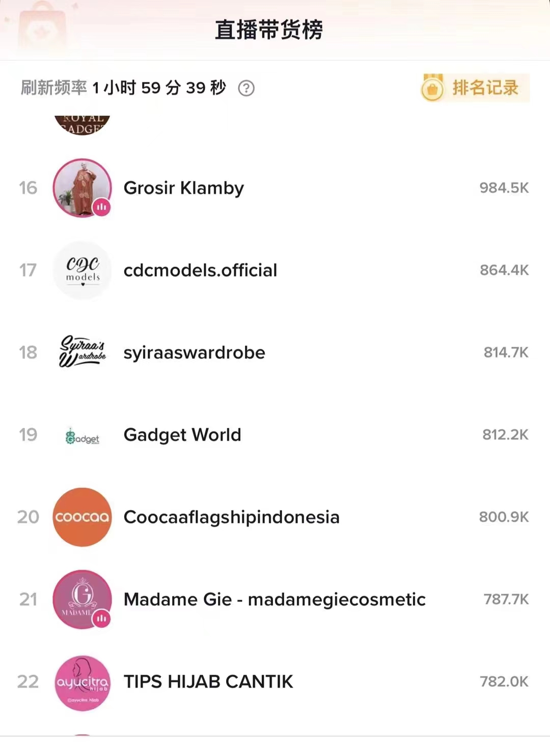
Task: Click the refresh frequency help question icon
Action: (x=246, y=88)
